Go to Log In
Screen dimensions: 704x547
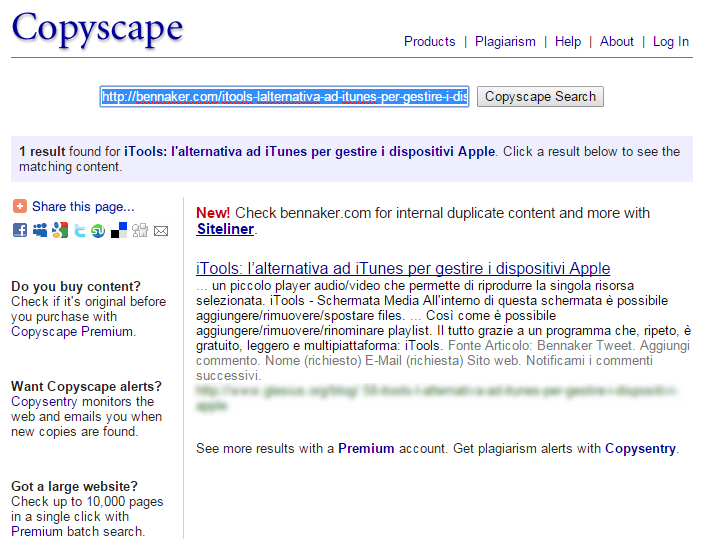pyautogui.click(x=671, y=41)
